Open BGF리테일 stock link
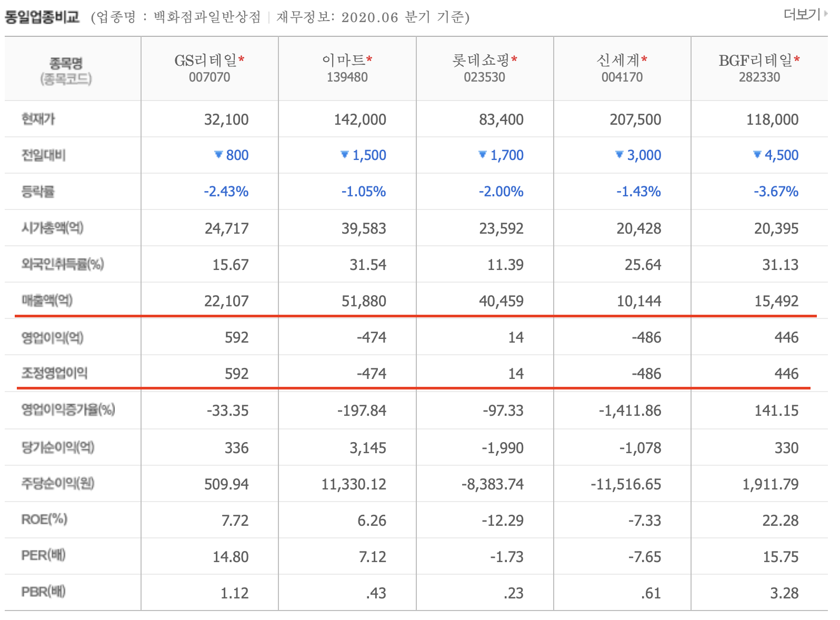This screenshot has width=840, height=620. point(756,61)
